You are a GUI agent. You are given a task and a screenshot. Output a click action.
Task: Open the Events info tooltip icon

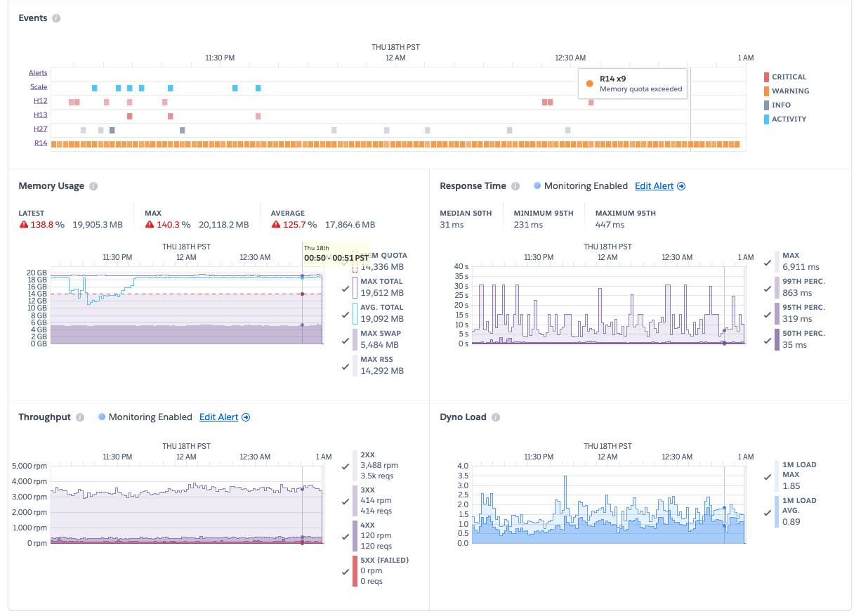pyautogui.click(x=57, y=18)
